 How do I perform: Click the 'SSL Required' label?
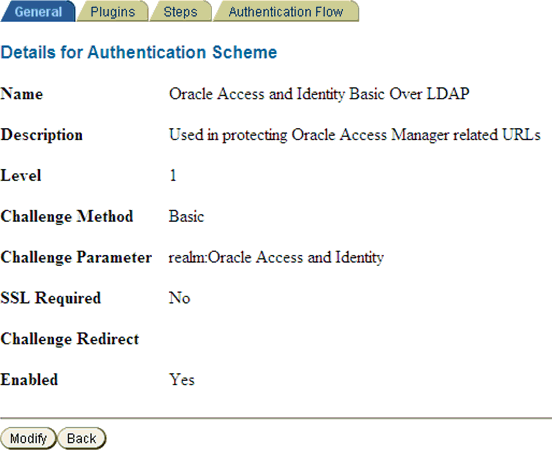tap(51, 298)
